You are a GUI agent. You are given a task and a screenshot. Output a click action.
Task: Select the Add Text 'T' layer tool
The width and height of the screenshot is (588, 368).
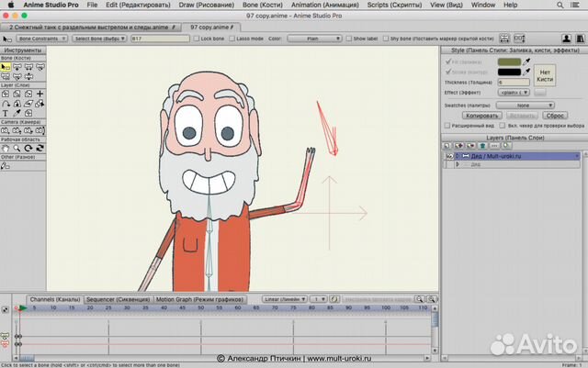tap(6, 113)
